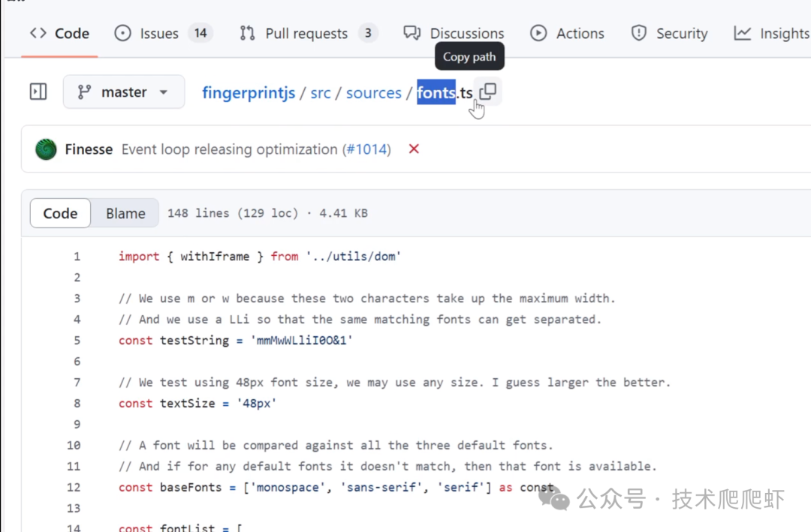
Task: Click line number 5 in gutter
Action: 77,340
